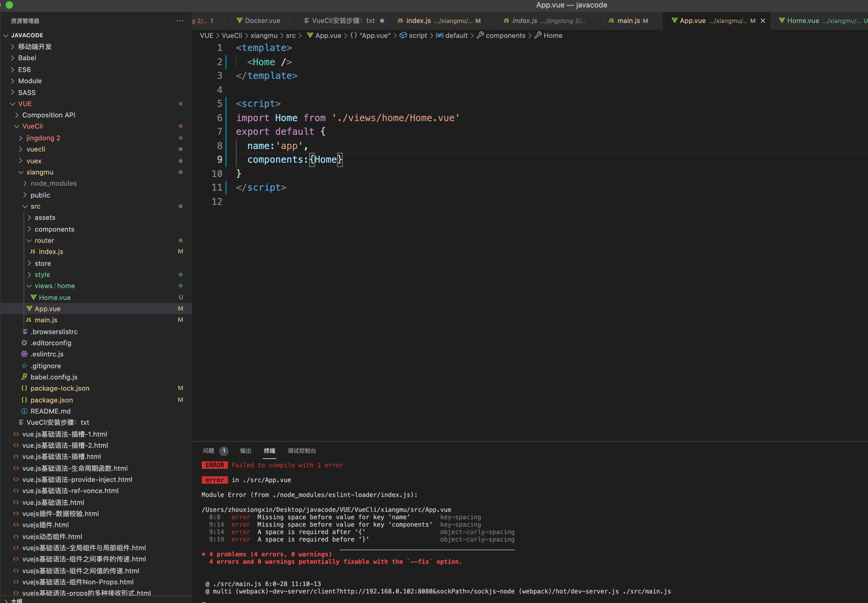868x603 pixels.
Task: Click the braces icon of package.json
Action: (x=24, y=400)
